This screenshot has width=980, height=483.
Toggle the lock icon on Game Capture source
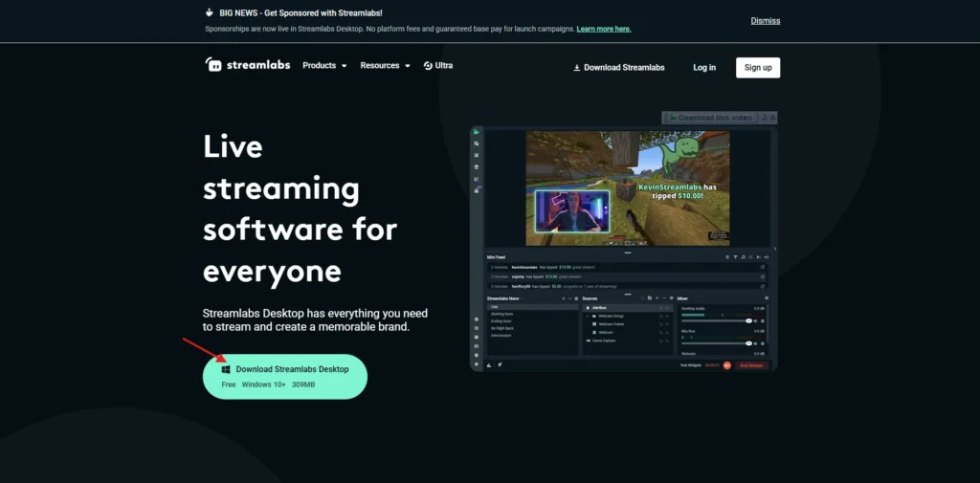click(x=660, y=340)
